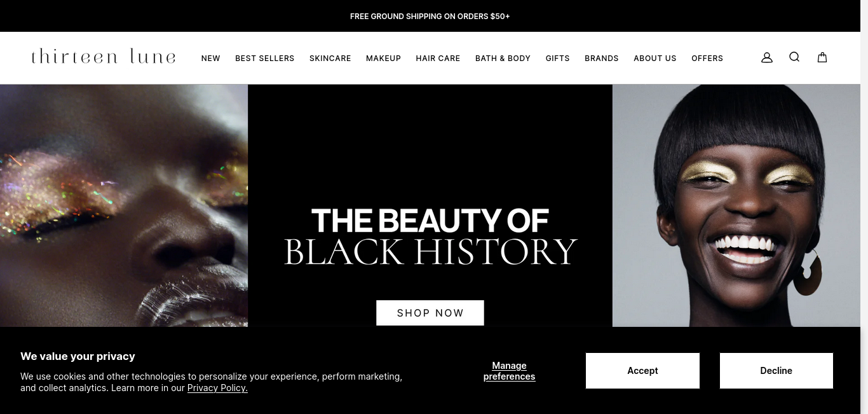Viewport: 868px width, 414px height.
Task: Open the GIFTS menu item
Action: coord(557,59)
